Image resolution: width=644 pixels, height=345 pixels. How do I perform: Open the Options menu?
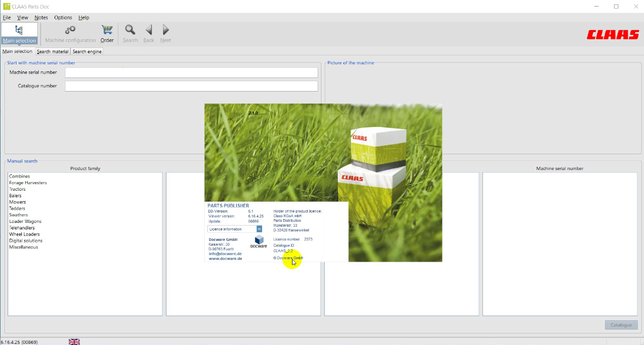click(63, 17)
